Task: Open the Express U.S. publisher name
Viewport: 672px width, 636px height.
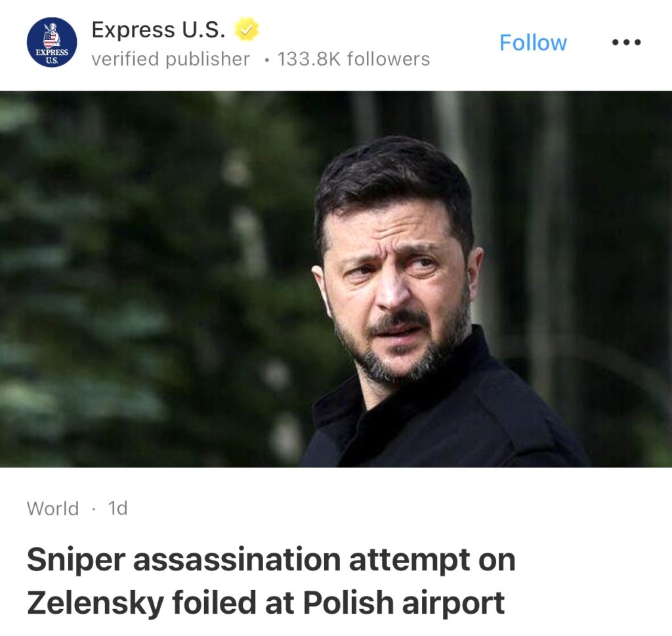Action: click(x=158, y=30)
